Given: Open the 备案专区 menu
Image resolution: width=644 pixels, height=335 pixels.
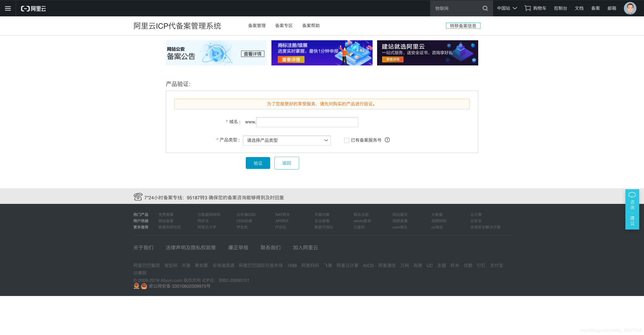Looking at the screenshot, I should 284,26.
